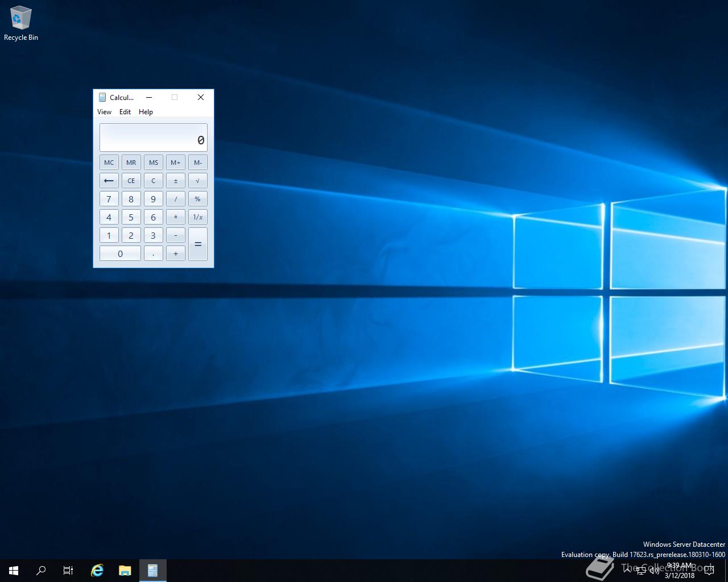Open File Explorer from the taskbar

pyautogui.click(x=125, y=571)
